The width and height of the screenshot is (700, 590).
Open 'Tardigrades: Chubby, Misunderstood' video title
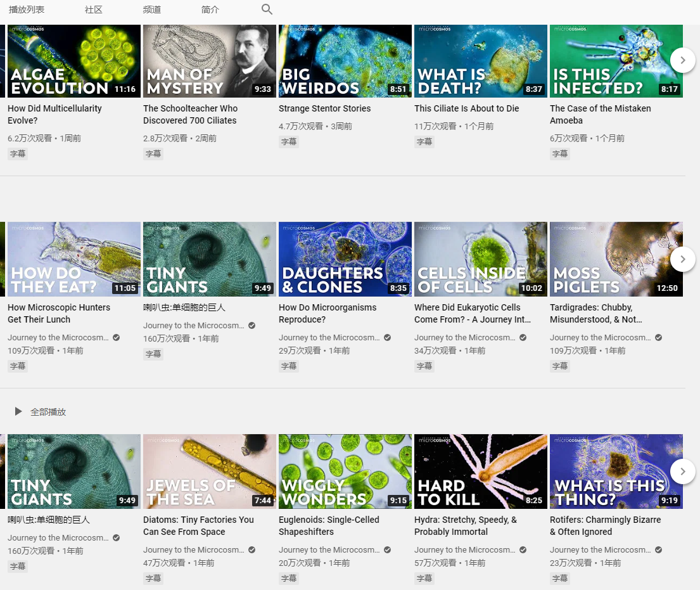596,314
